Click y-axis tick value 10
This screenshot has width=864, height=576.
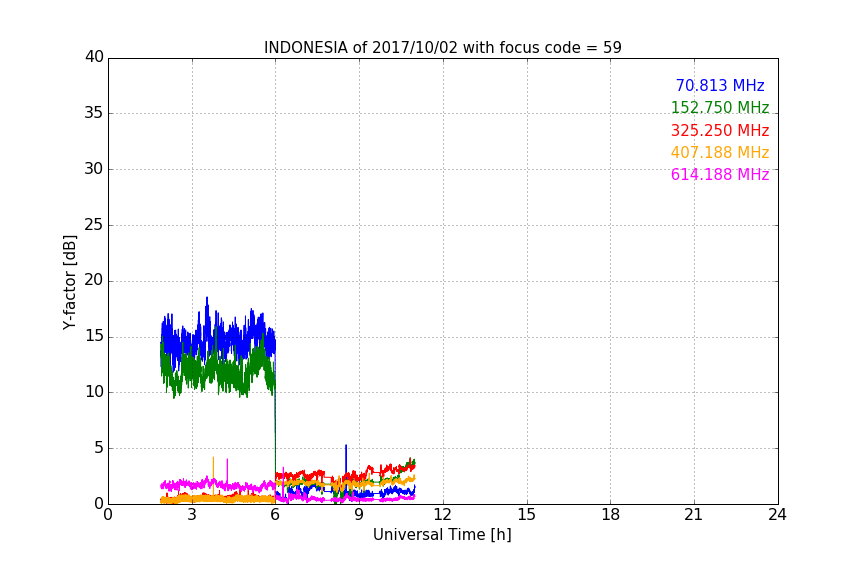coord(94,392)
